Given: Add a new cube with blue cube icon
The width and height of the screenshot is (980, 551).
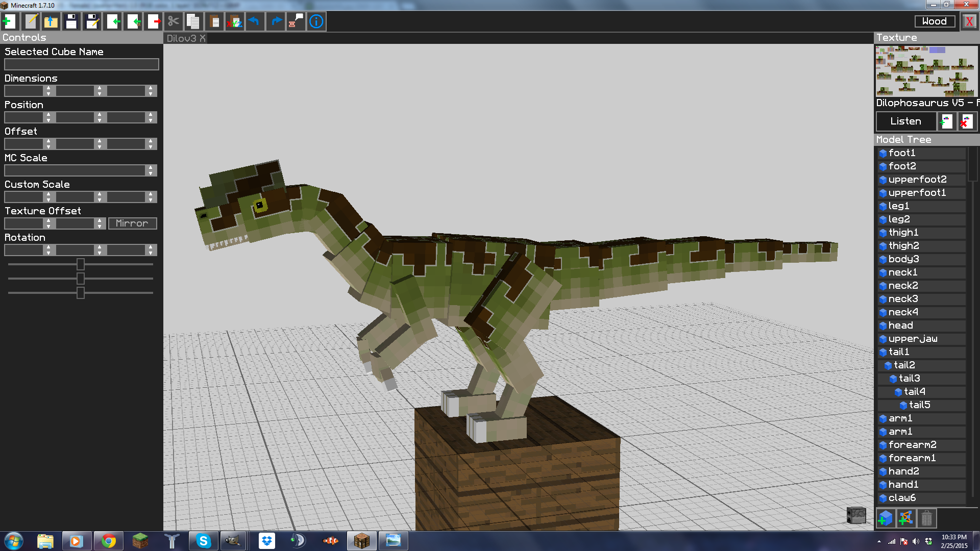Looking at the screenshot, I should pos(885,518).
